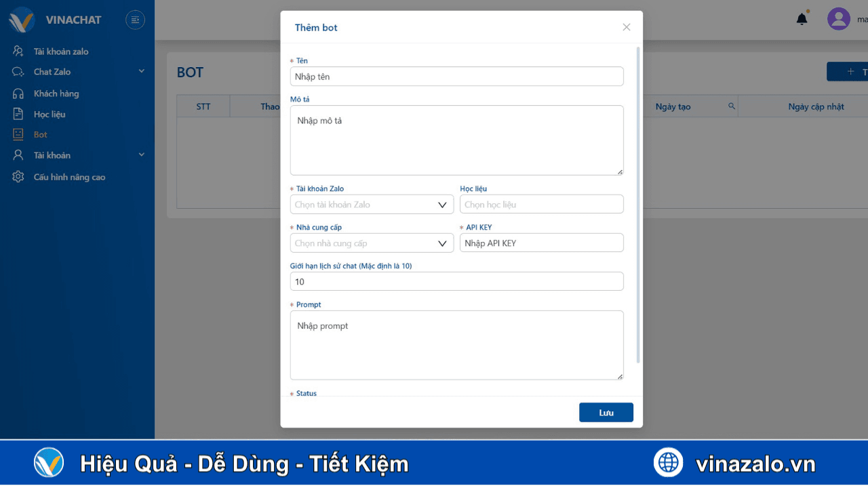Viewport: 868px width, 488px height.
Task: Select the Bot icon in the sidebar
Action: [18, 134]
